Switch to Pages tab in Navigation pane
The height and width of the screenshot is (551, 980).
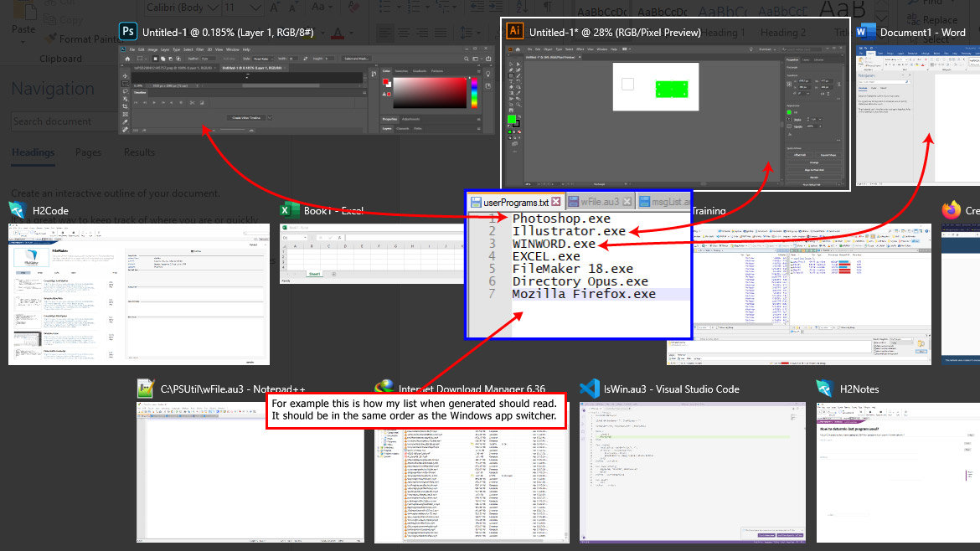88,152
